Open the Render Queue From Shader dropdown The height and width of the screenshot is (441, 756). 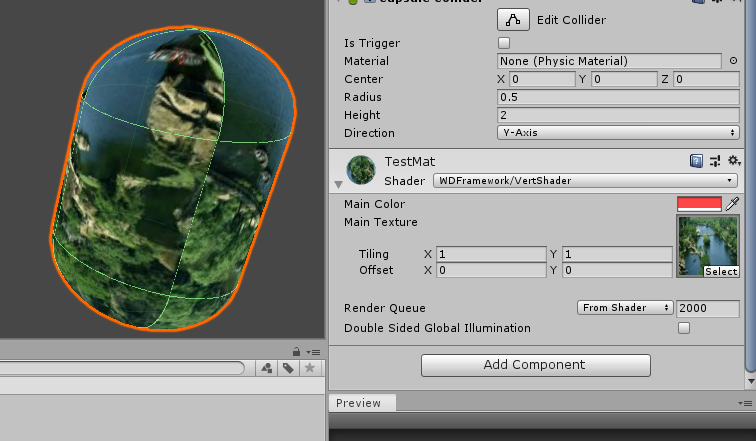pyautogui.click(x=625, y=308)
